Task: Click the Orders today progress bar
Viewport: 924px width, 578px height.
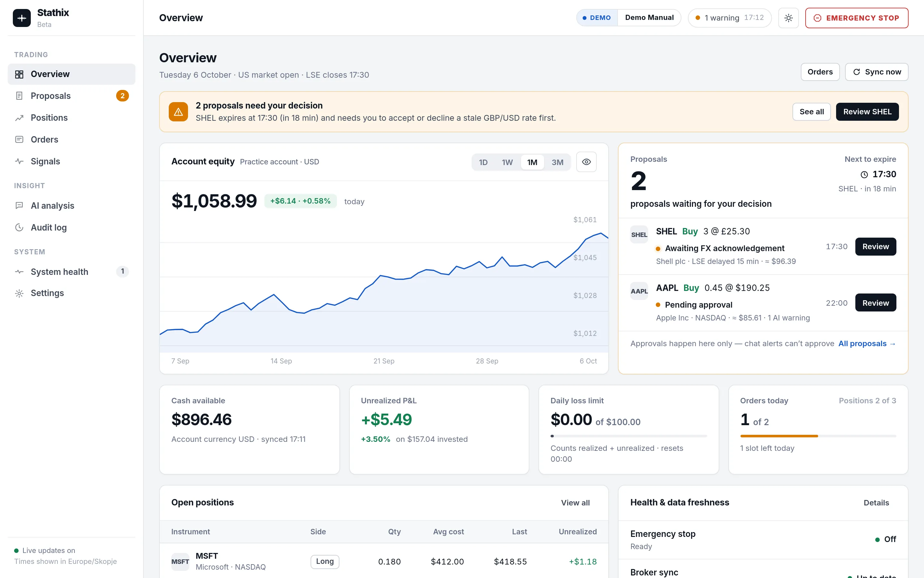Action: 818,436
